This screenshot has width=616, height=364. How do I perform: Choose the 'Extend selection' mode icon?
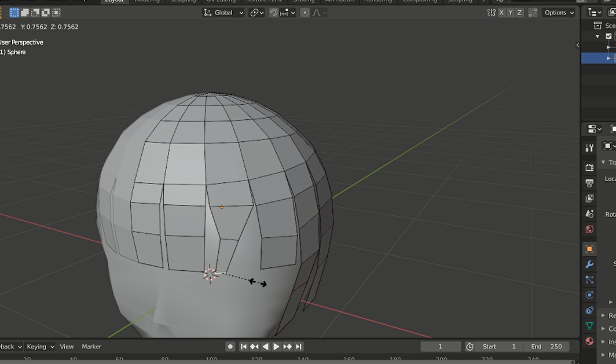25,13
